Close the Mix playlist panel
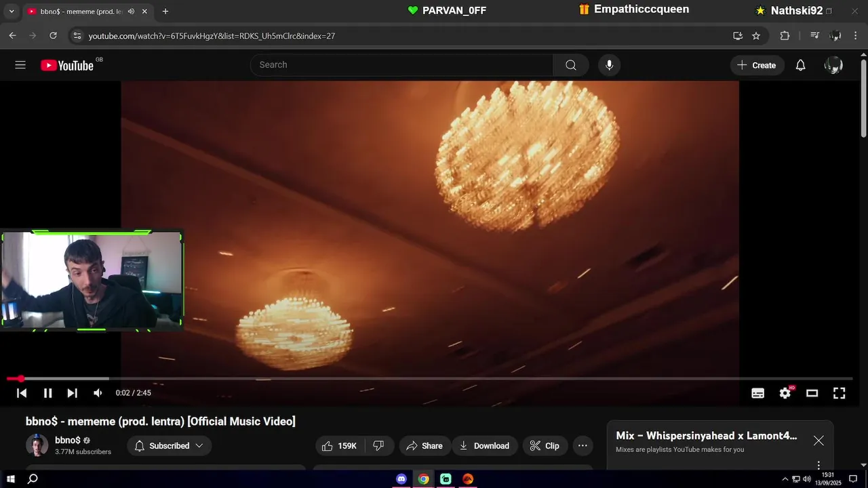 tap(818, 441)
